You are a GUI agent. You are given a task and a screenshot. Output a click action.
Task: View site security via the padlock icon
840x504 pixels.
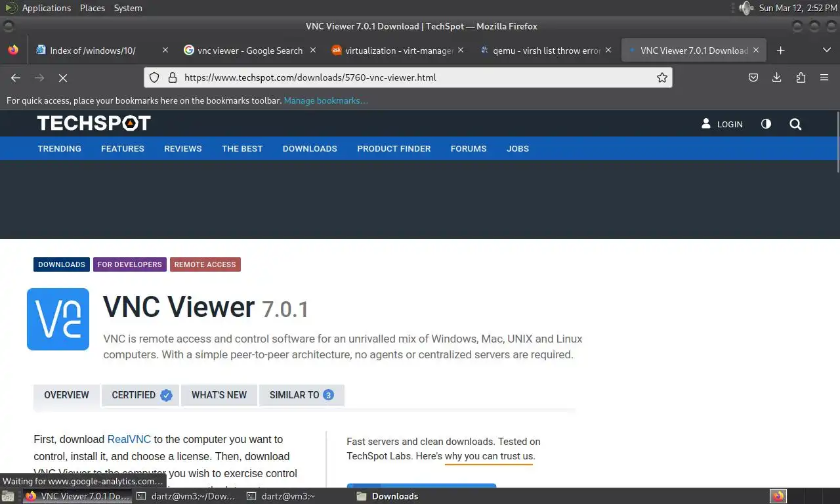(x=173, y=77)
